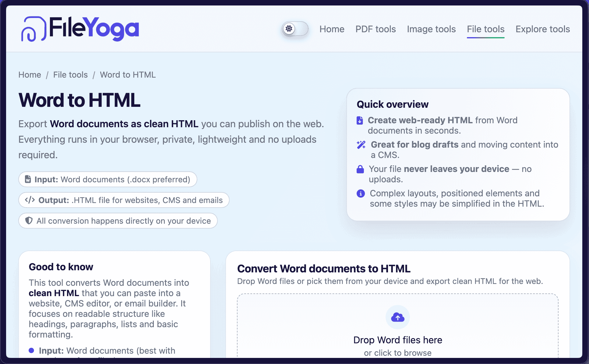The height and width of the screenshot is (364, 589).
Task: Go to Home in the breadcrumb
Action: [x=30, y=75]
